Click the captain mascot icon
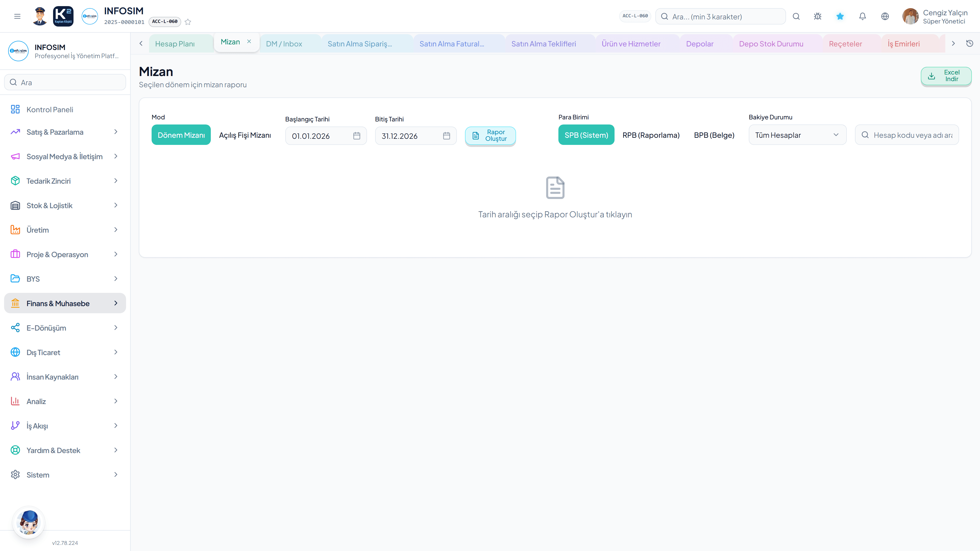This screenshot has width=980, height=551. (x=40, y=16)
